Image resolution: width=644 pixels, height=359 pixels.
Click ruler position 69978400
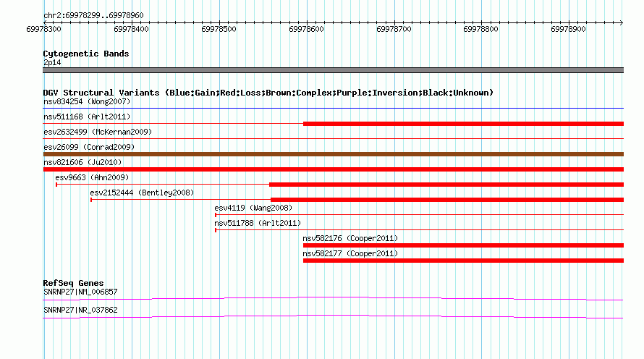point(131,29)
